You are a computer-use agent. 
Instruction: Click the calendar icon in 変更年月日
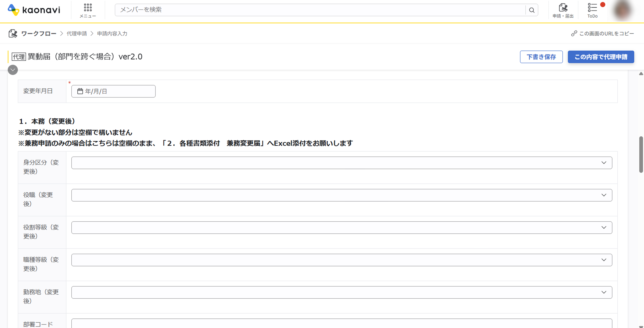click(80, 91)
